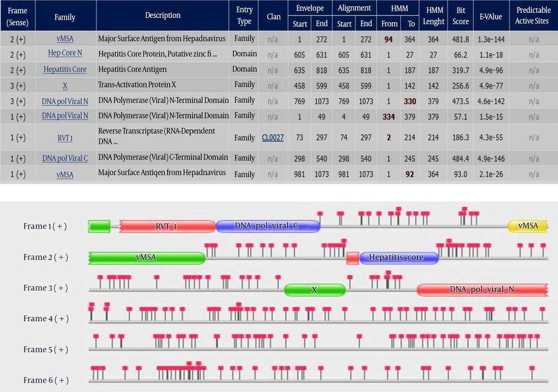
Task: Click the Reverse Transcriptase description text
Action: [x=157, y=136]
